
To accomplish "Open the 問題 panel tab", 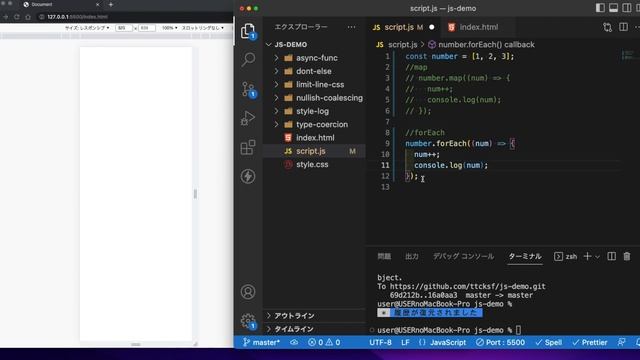I will click(x=384, y=256).
